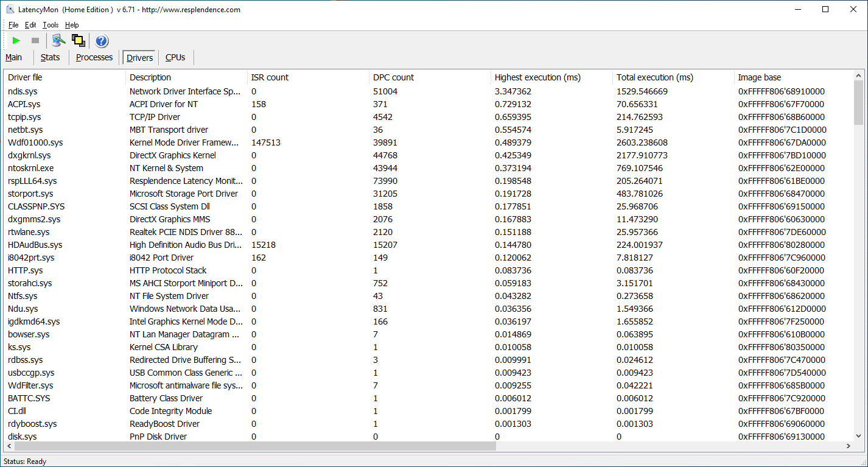
Task: Select the ks.sys driver row
Action: pos(429,347)
